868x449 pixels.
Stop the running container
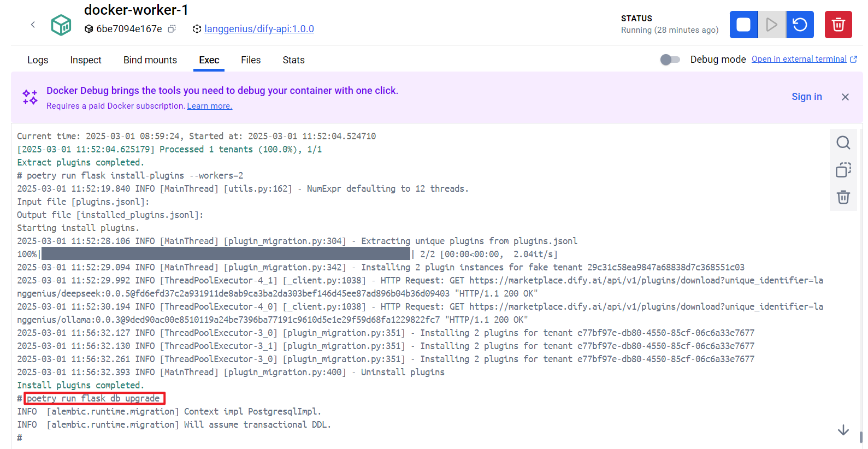tap(743, 25)
